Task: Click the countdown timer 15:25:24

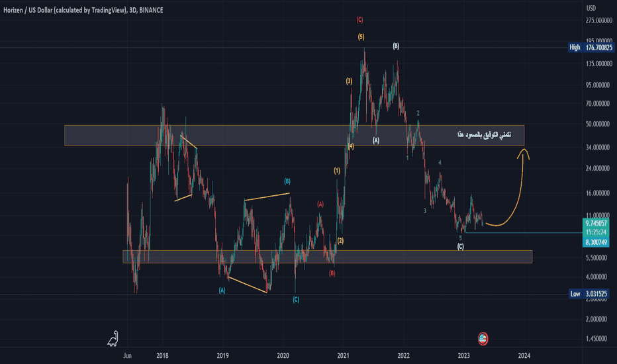Action: (596, 232)
